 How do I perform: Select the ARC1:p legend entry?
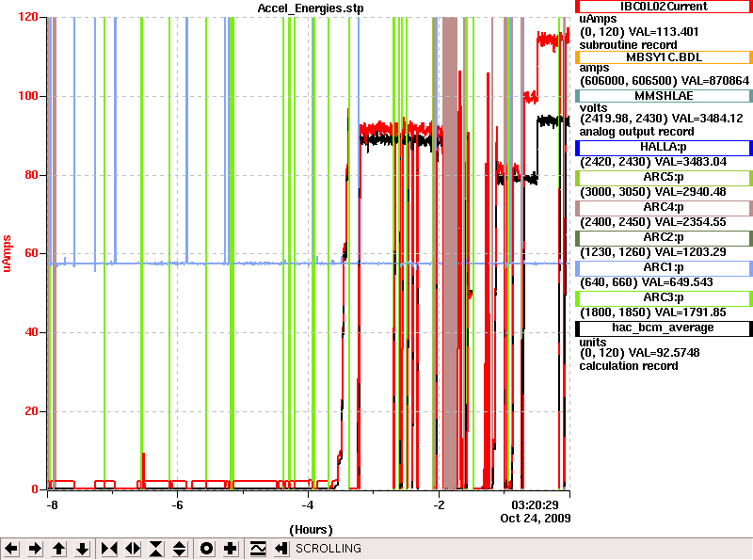coord(664,268)
